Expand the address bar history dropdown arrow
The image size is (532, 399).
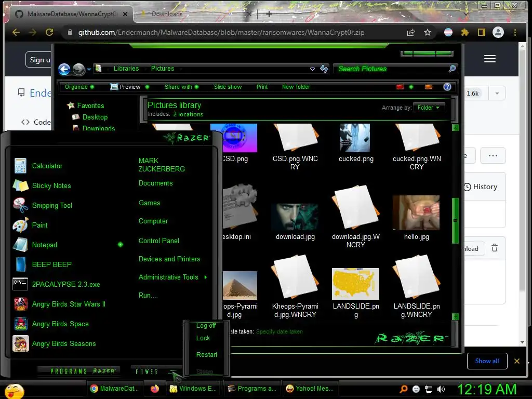coord(312,69)
